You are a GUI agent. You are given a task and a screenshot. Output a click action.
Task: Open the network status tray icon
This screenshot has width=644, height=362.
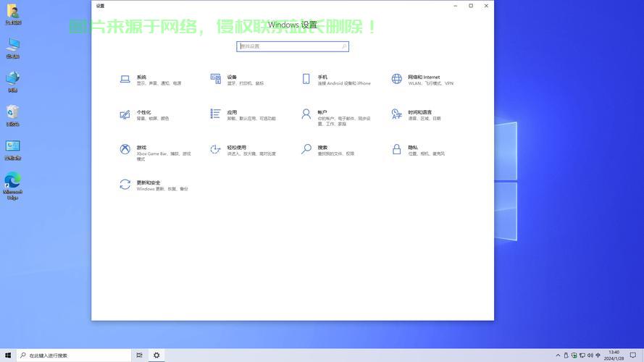(x=582, y=355)
